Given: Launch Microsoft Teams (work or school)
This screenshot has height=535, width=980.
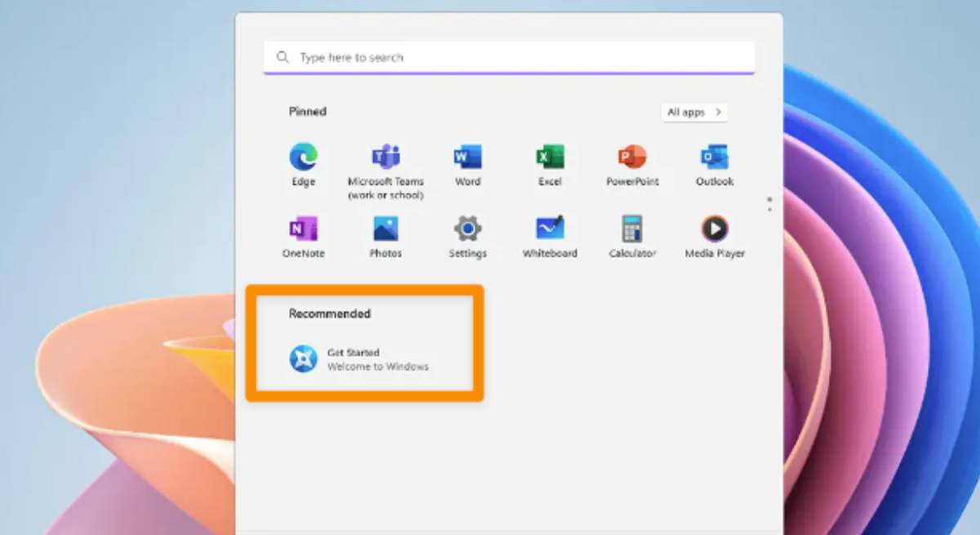Looking at the screenshot, I should click(x=385, y=157).
